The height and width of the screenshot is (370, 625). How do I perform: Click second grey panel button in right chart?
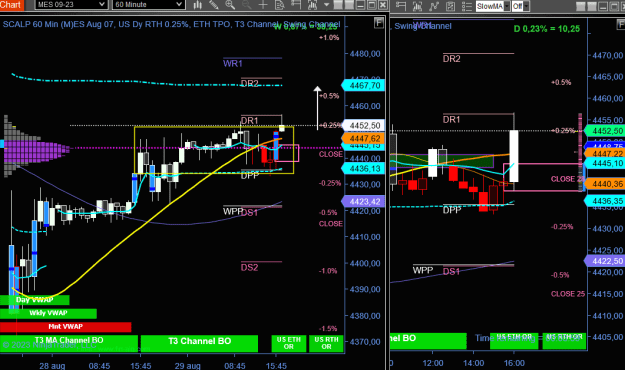pyautogui.click(x=592, y=7)
